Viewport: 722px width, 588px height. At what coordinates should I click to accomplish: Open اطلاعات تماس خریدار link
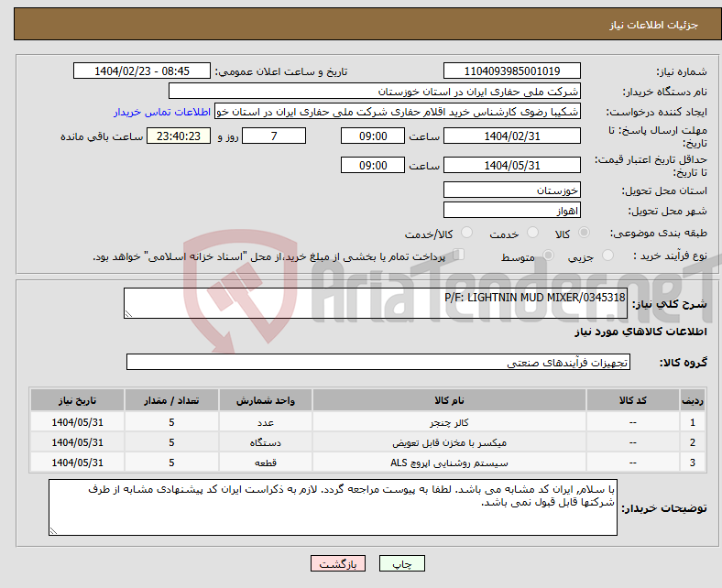point(162,112)
